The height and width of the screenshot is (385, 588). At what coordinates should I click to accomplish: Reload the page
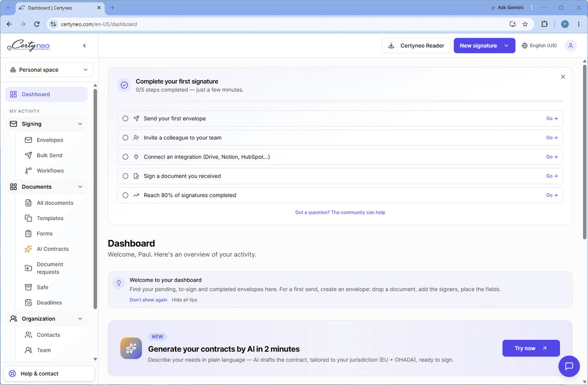tap(37, 24)
